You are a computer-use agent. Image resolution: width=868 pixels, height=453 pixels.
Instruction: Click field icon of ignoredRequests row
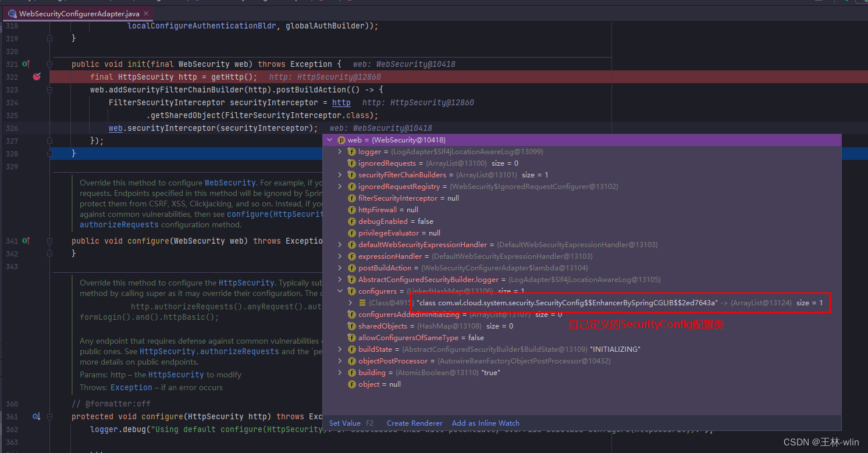(x=351, y=163)
